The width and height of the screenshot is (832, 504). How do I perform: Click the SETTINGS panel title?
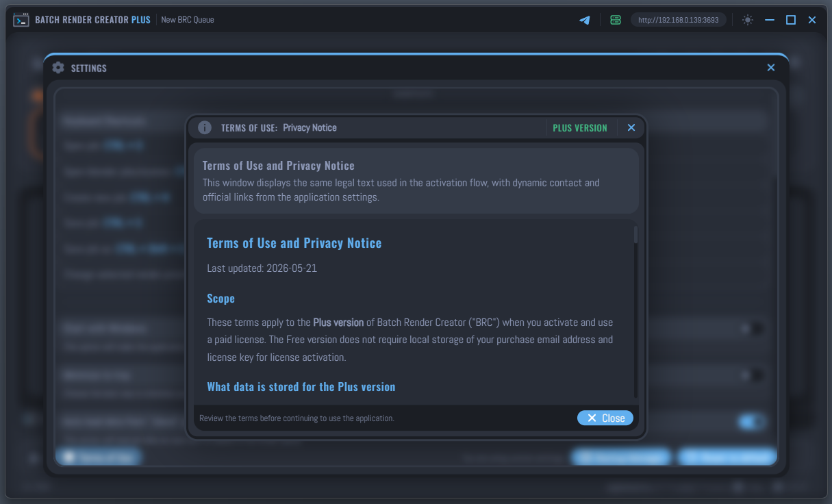tap(89, 68)
